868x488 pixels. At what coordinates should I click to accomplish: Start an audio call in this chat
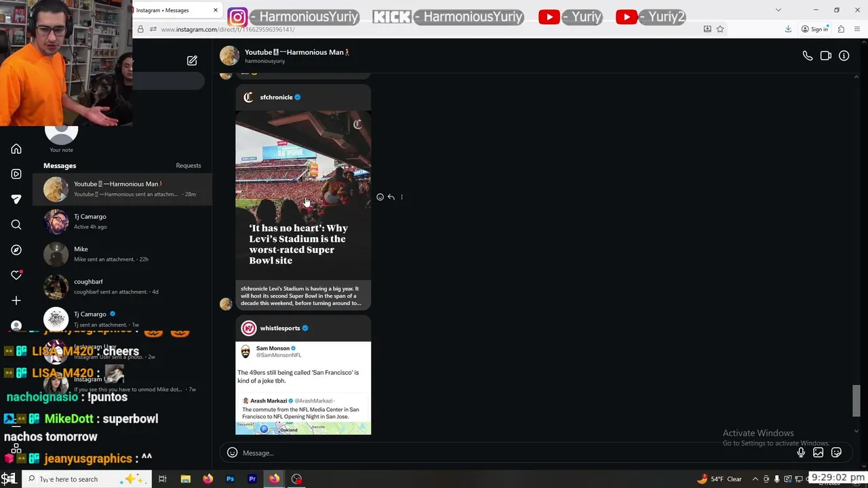(x=808, y=56)
